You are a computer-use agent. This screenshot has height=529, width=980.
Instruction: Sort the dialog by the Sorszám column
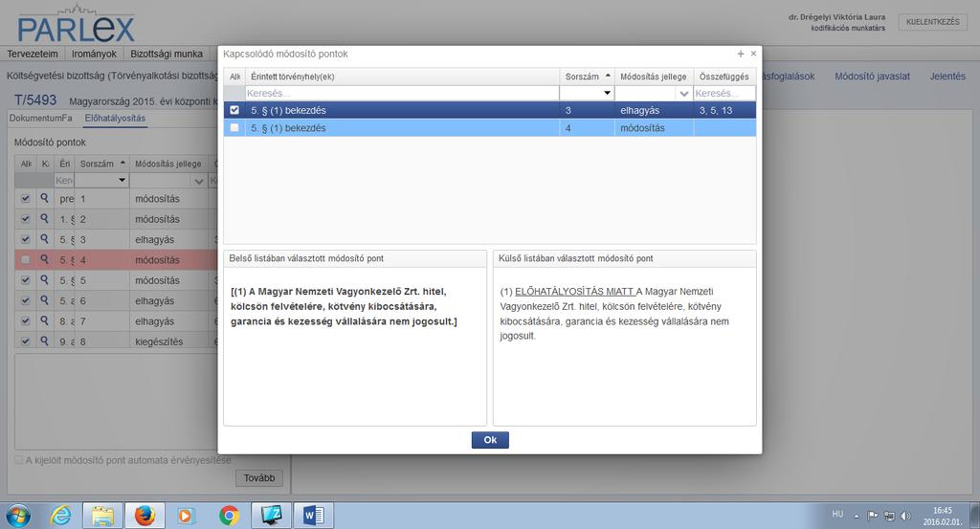[x=588, y=77]
